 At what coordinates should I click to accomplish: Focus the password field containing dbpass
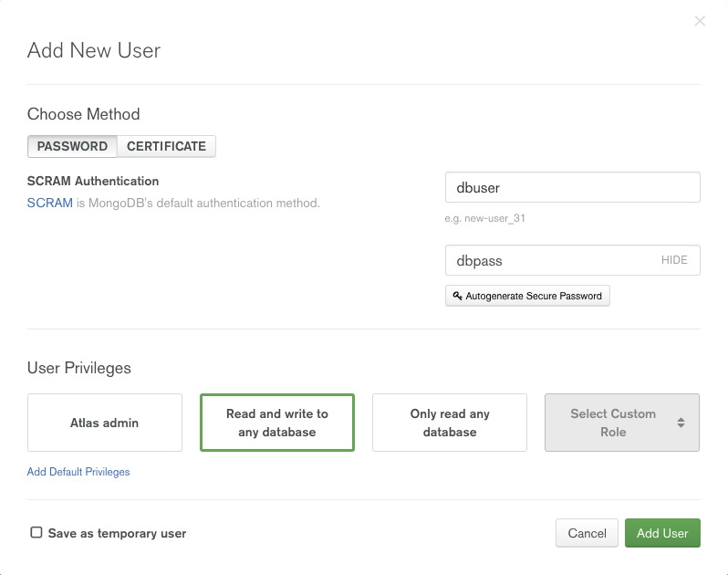[x=547, y=260]
